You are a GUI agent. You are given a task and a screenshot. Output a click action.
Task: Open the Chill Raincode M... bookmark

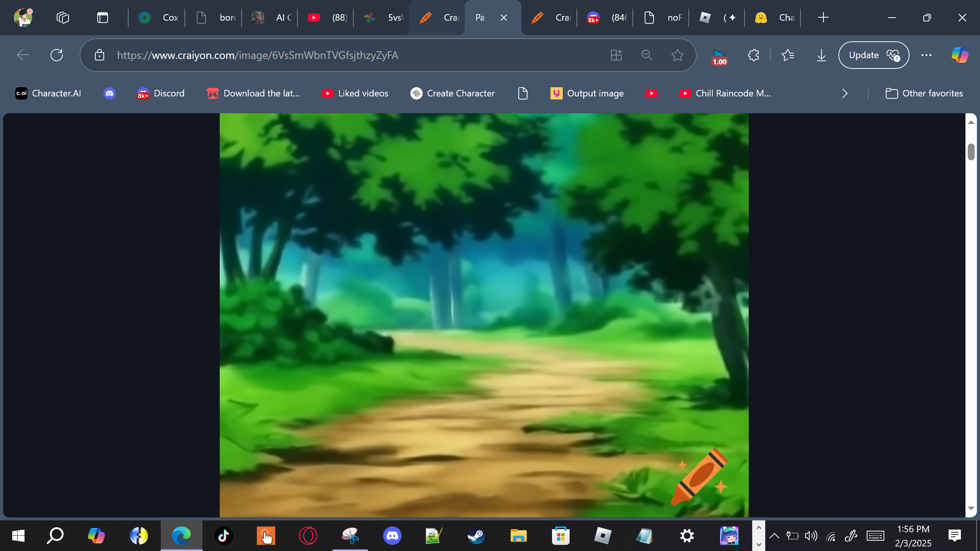[725, 93]
